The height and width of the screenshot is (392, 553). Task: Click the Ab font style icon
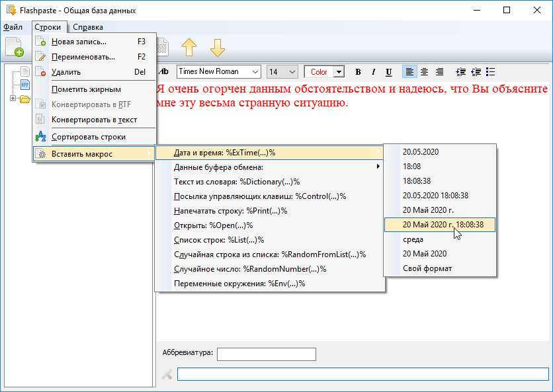tap(163, 71)
